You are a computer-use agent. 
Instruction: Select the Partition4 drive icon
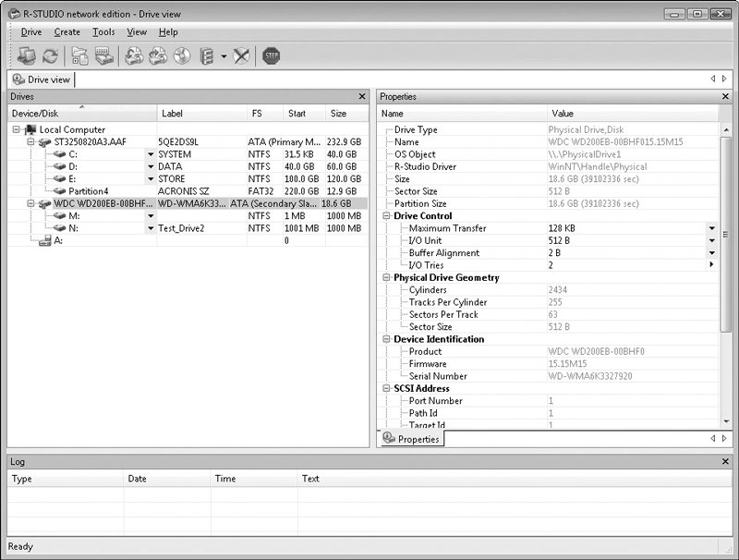pos(59,191)
